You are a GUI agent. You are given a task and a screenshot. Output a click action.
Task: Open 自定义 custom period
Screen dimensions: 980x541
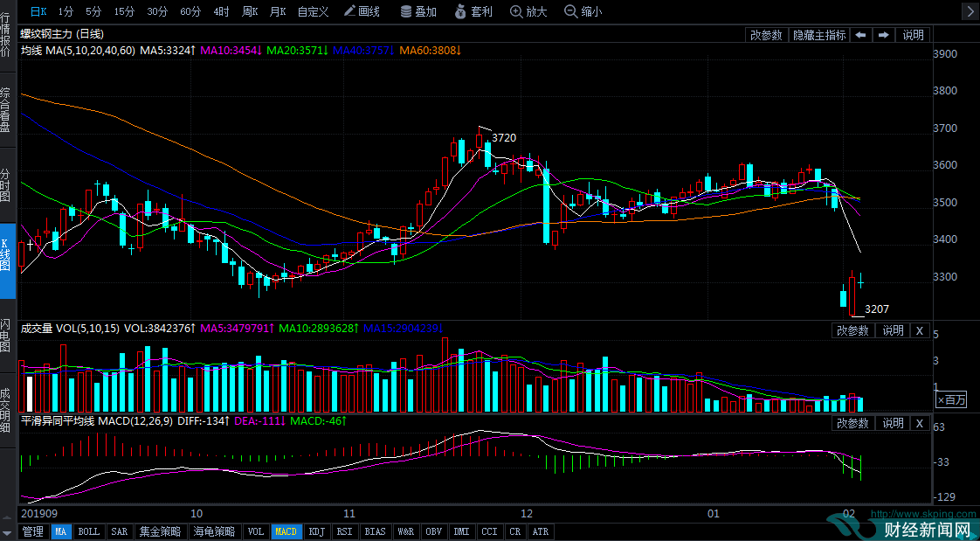pos(313,10)
